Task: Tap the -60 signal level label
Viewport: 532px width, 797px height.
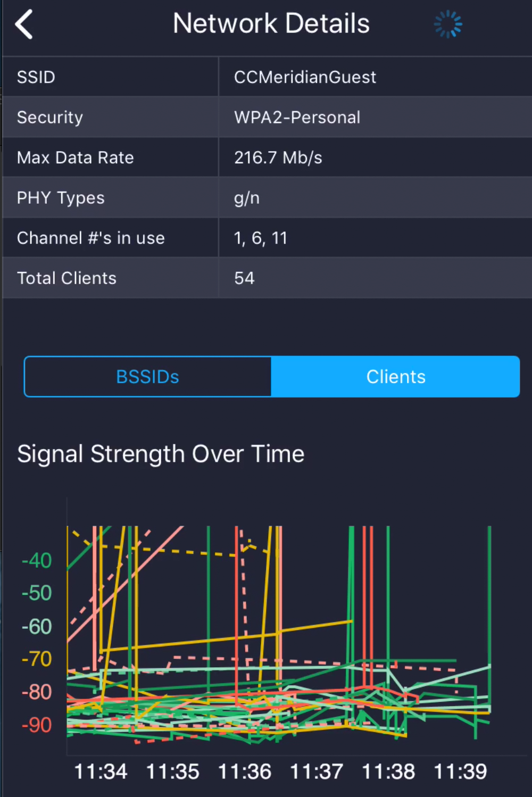Action: click(x=37, y=626)
